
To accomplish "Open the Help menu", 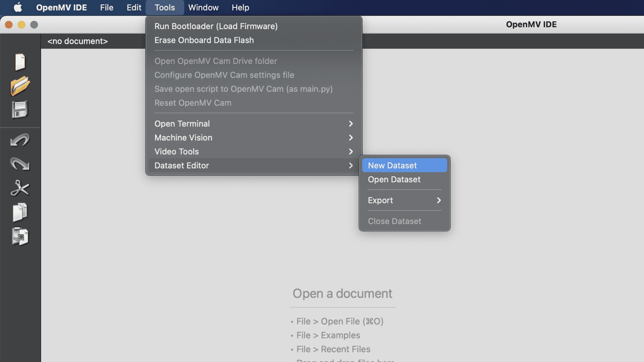I will [x=240, y=7].
